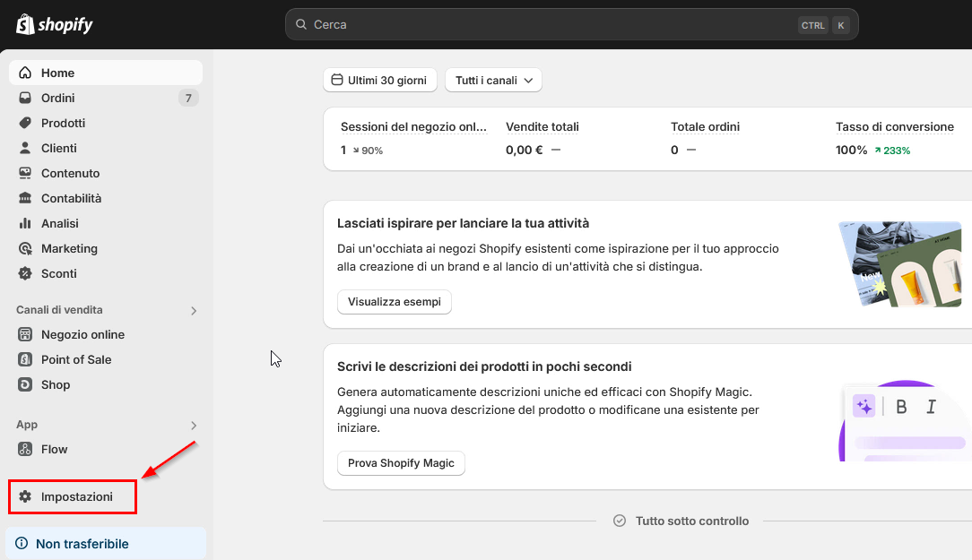Click the Prova Shopify Magic button

pyautogui.click(x=401, y=462)
